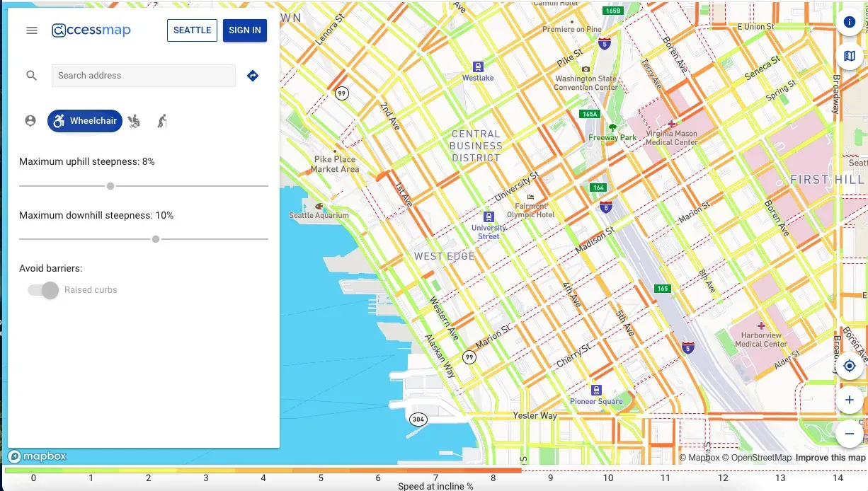This screenshot has width=868, height=491.
Task: Click the maximum uphill steepness slider handle
Action: tap(110, 186)
